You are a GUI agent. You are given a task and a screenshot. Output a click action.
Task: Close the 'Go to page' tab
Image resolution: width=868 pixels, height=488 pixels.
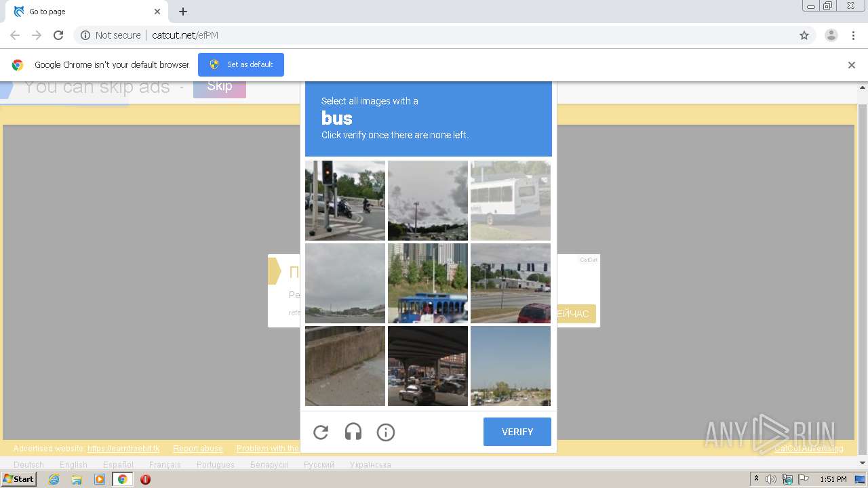click(157, 12)
